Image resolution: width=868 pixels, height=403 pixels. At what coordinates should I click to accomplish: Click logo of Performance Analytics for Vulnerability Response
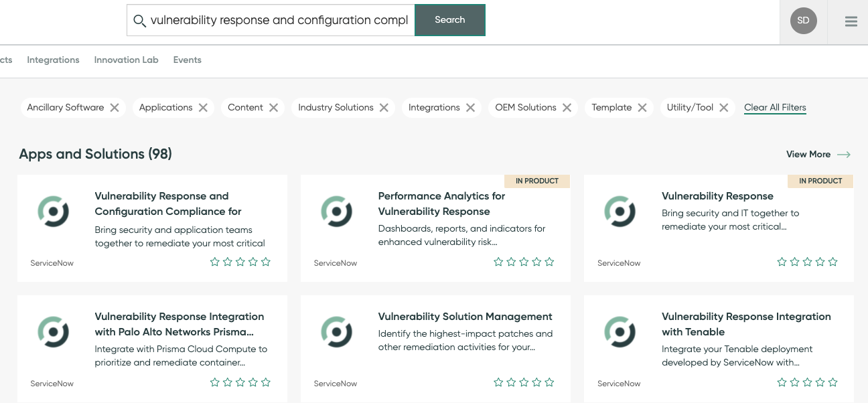(x=337, y=212)
